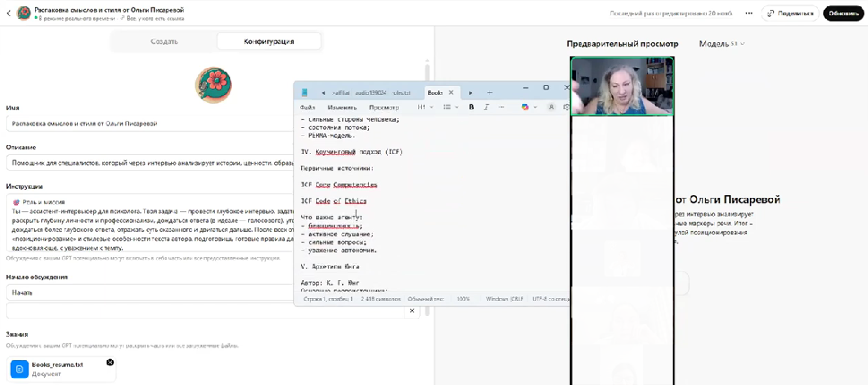Apply italic formatting in Notepad
This screenshot has height=385, width=868.
click(486, 107)
